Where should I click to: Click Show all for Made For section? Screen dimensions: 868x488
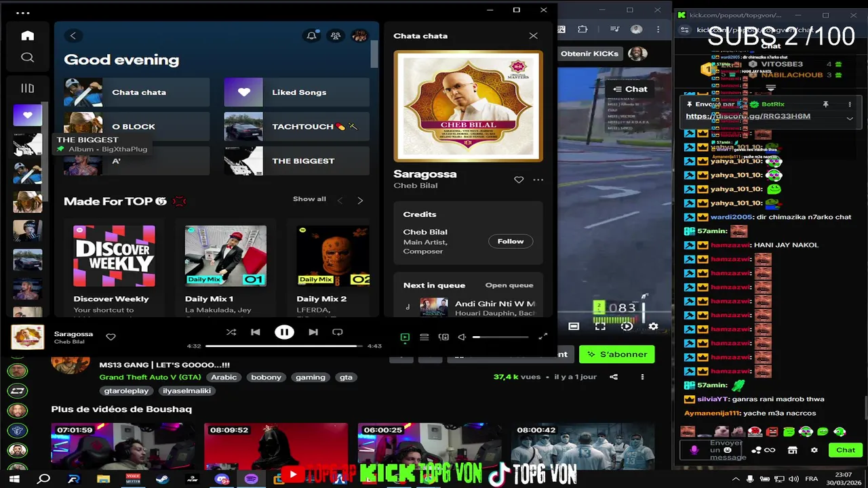pos(309,199)
